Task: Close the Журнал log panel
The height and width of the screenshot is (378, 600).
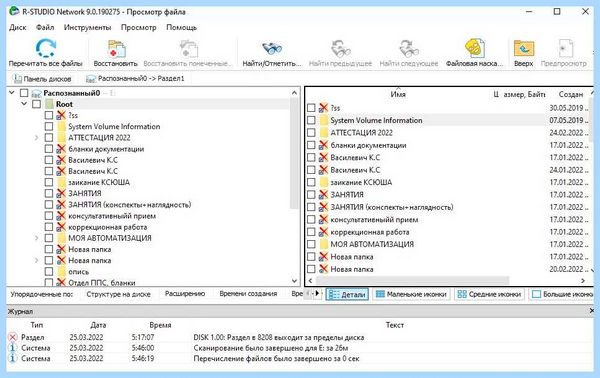Action: coord(591,311)
